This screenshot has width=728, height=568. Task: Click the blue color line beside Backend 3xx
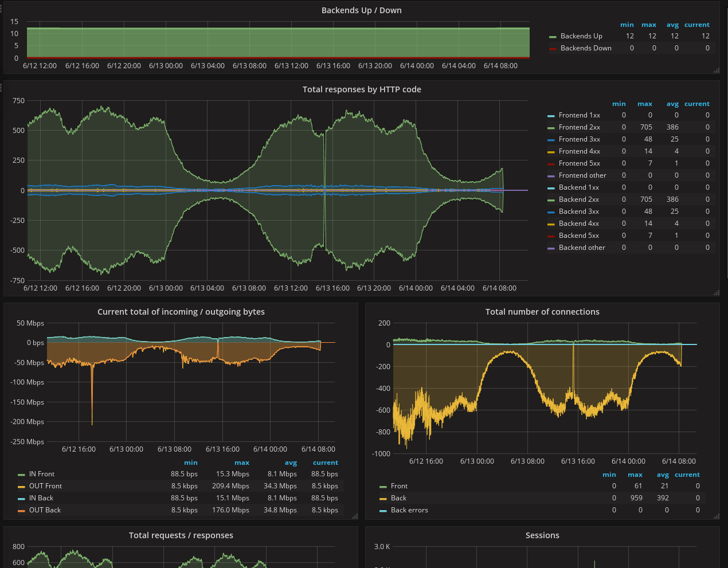551,212
